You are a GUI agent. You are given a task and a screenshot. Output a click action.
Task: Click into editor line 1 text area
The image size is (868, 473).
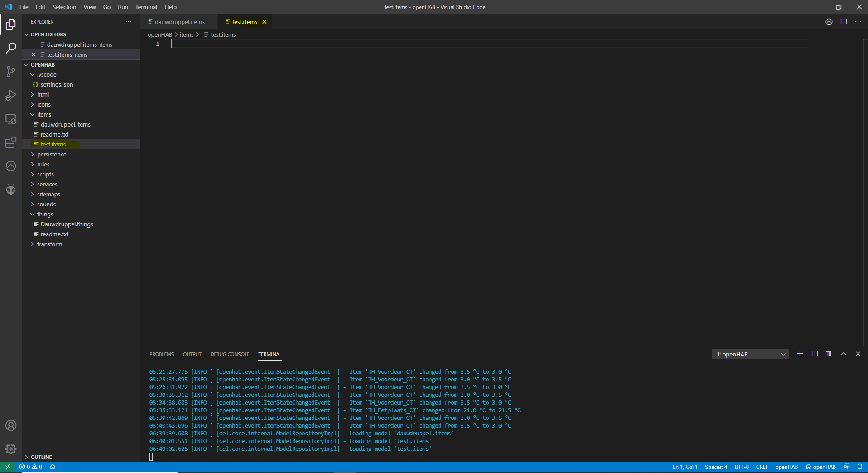[489, 44]
